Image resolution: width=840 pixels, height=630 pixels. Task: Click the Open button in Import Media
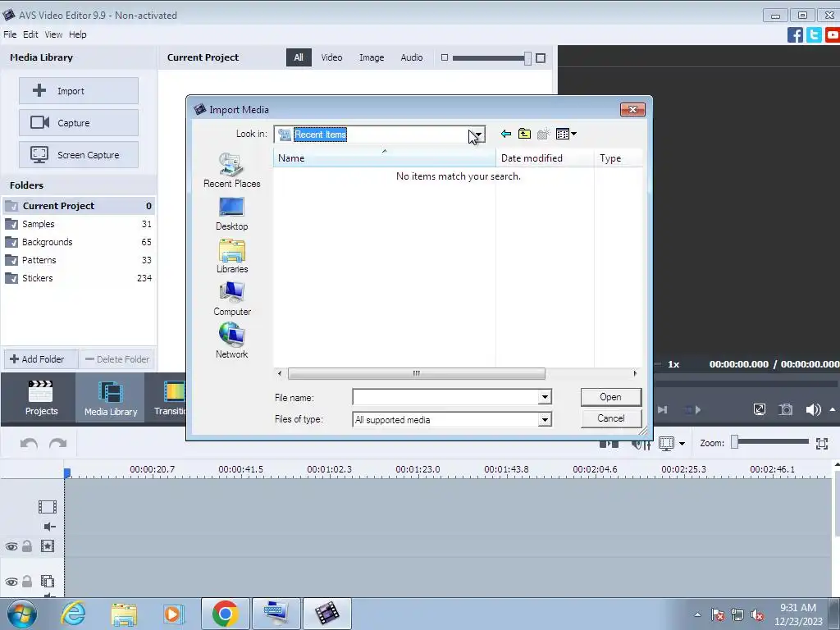610,397
